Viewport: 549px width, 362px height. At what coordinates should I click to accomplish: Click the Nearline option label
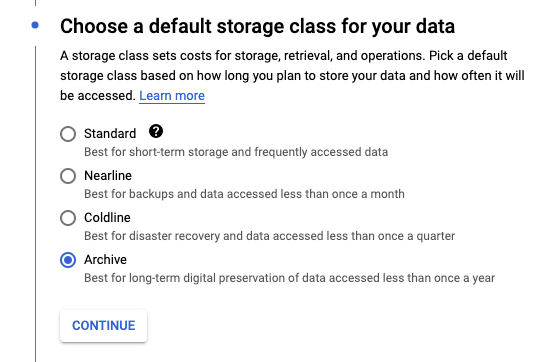[x=108, y=176]
